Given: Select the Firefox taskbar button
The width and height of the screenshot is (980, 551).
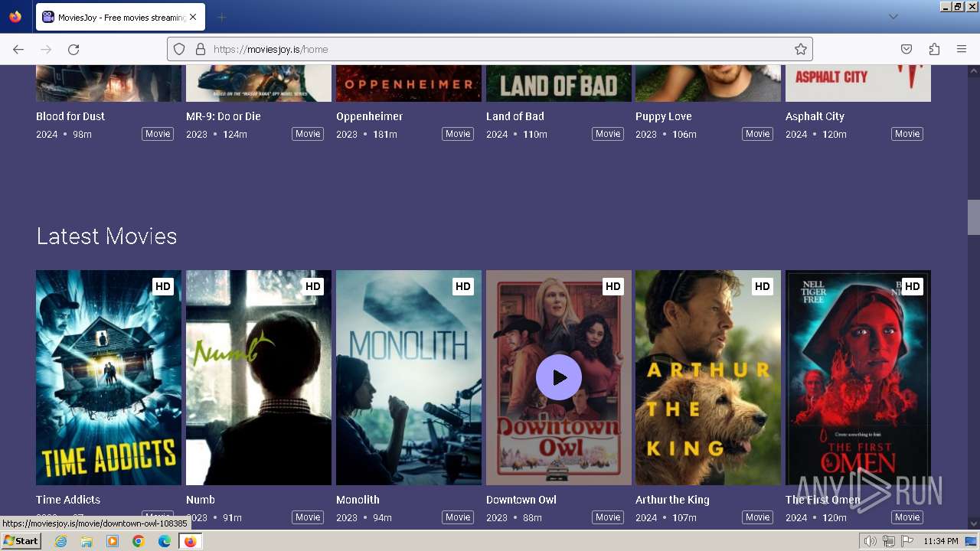Looking at the screenshot, I should click(190, 541).
